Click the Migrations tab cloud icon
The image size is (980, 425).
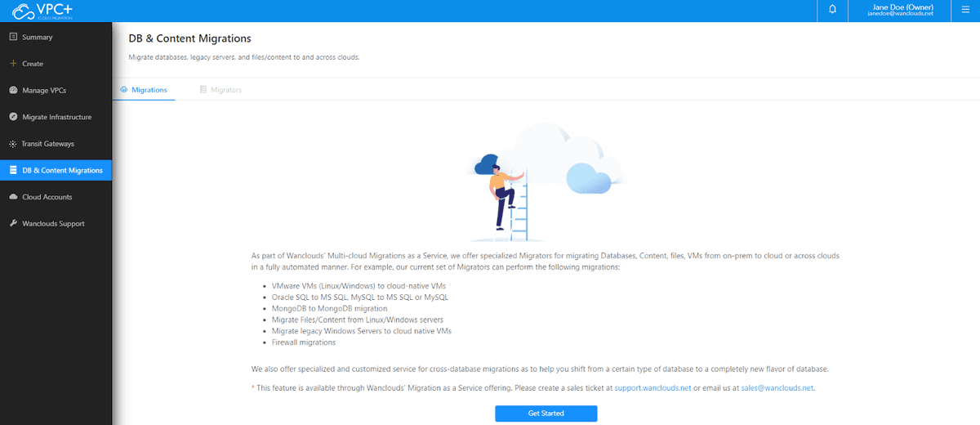click(123, 89)
